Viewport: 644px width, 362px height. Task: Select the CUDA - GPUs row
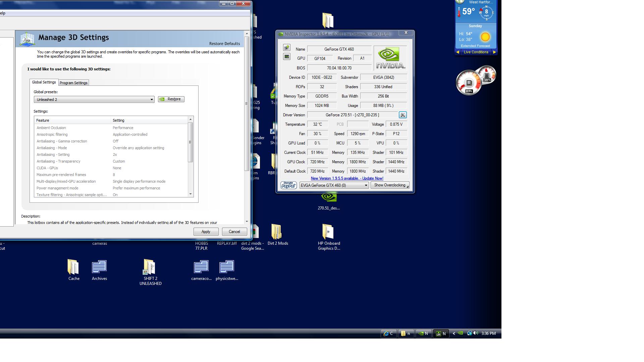pos(111,168)
